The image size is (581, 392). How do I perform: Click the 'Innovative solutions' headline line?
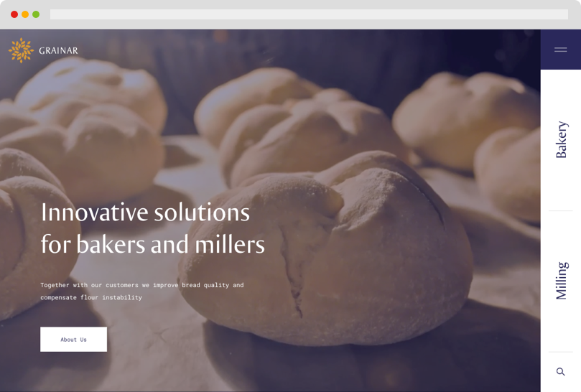[145, 213]
